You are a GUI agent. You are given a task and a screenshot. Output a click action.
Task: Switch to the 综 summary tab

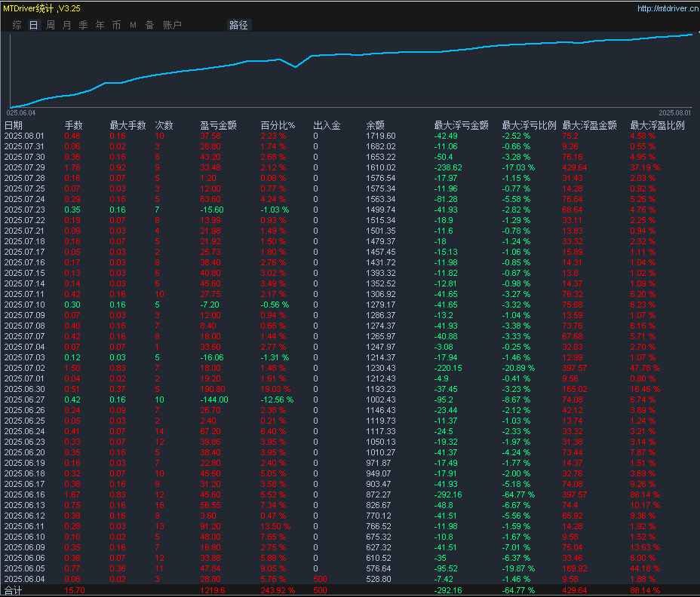(x=17, y=25)
